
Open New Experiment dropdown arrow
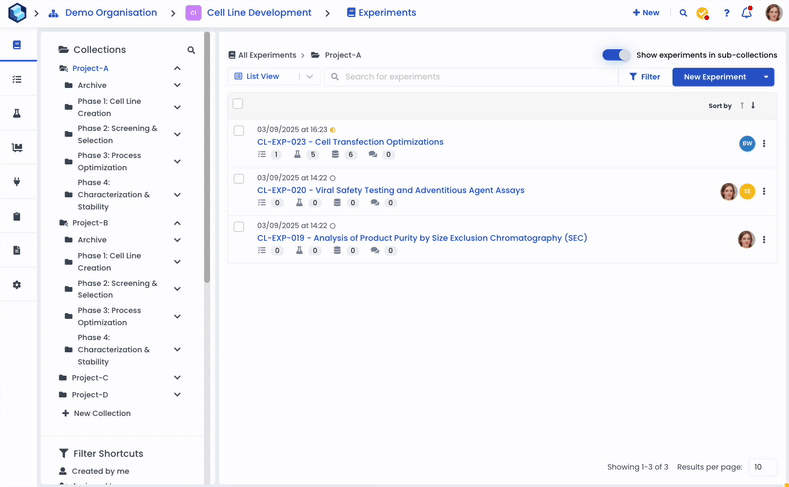click(x=766, y=77)
